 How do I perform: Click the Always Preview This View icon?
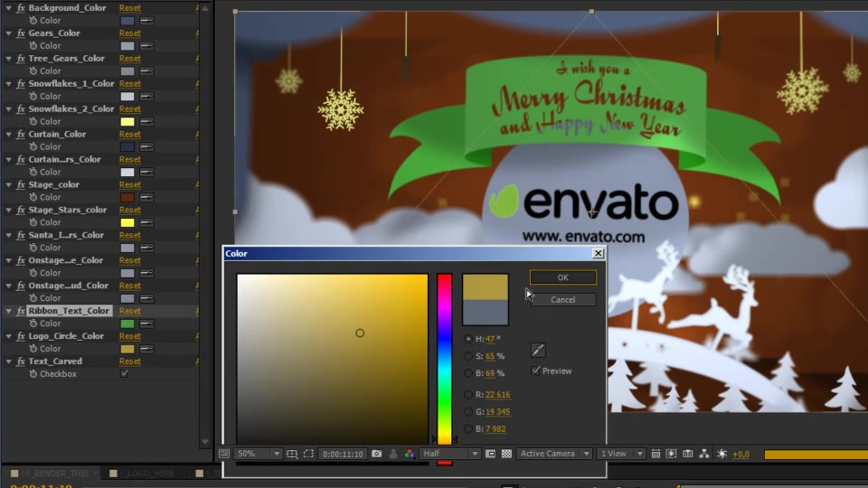tap(224, 454)
